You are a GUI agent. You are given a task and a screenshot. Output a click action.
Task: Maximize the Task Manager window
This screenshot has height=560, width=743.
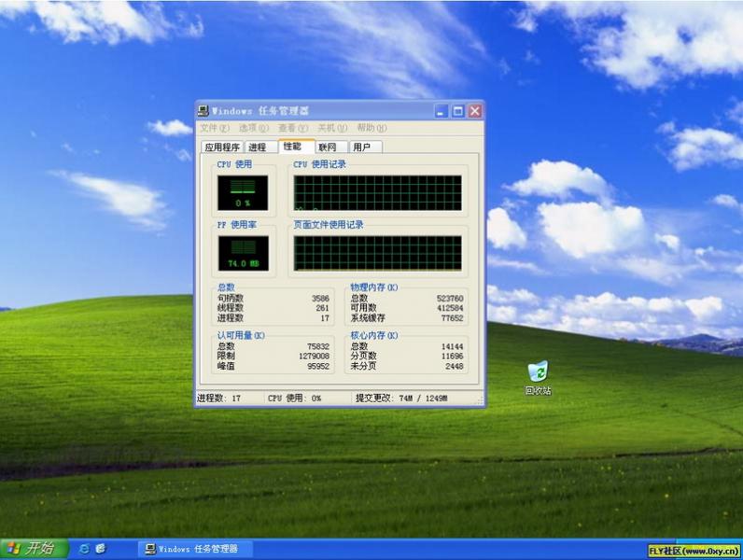(x=457, y=111)
